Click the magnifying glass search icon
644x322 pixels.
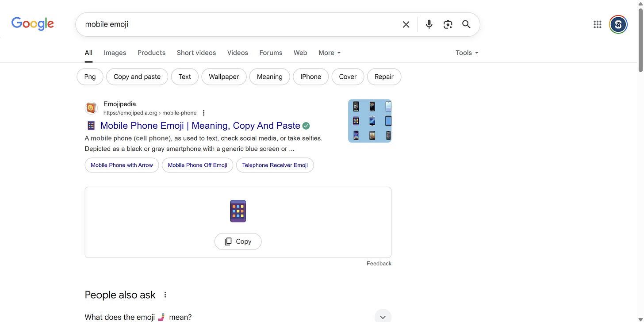466,24
